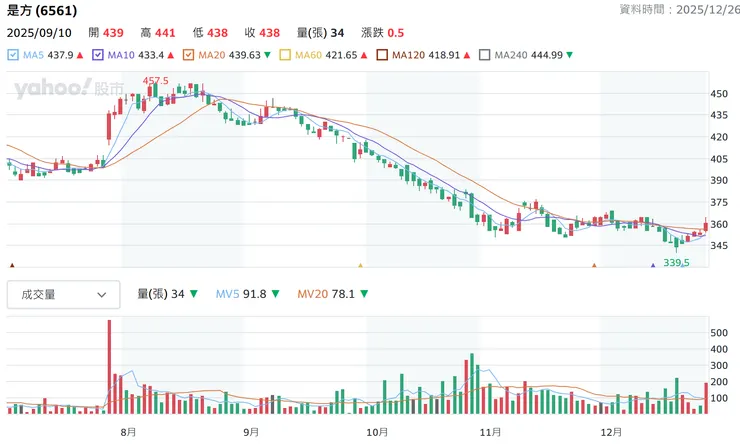
Task: Click the 339.5 low price label
Action: coord(678,263)
